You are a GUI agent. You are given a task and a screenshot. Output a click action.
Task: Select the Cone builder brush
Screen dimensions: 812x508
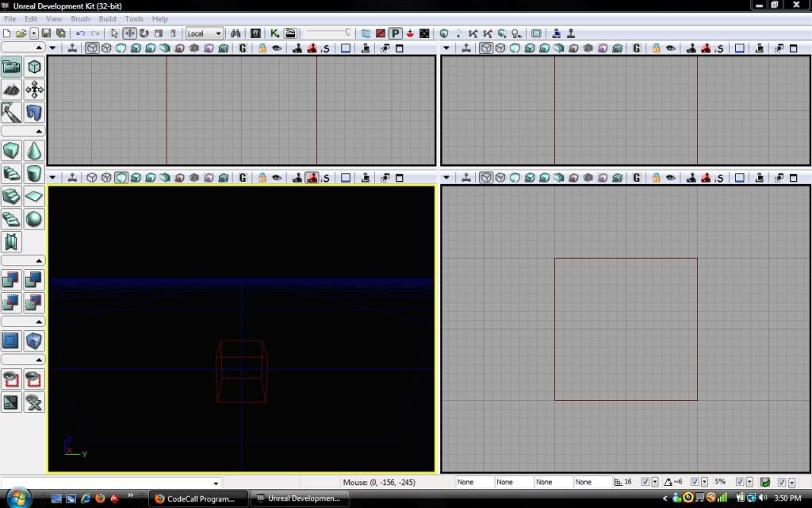click(34, 150)
